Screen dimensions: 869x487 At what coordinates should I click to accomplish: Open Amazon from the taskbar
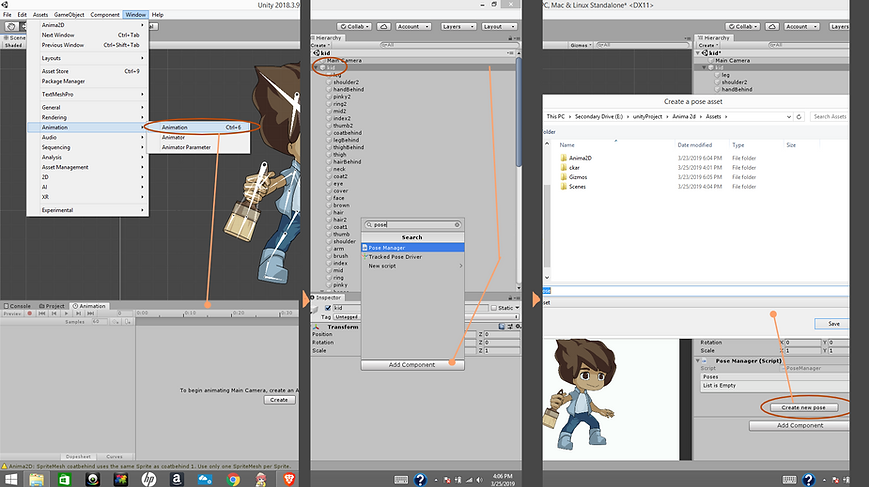(177, 479)
